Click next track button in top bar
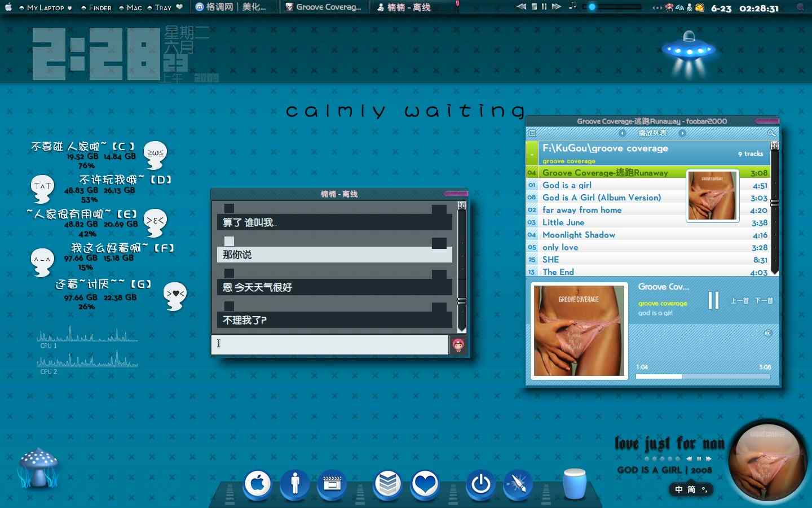Viewport: 812px width, 508px height. point(556,7)
